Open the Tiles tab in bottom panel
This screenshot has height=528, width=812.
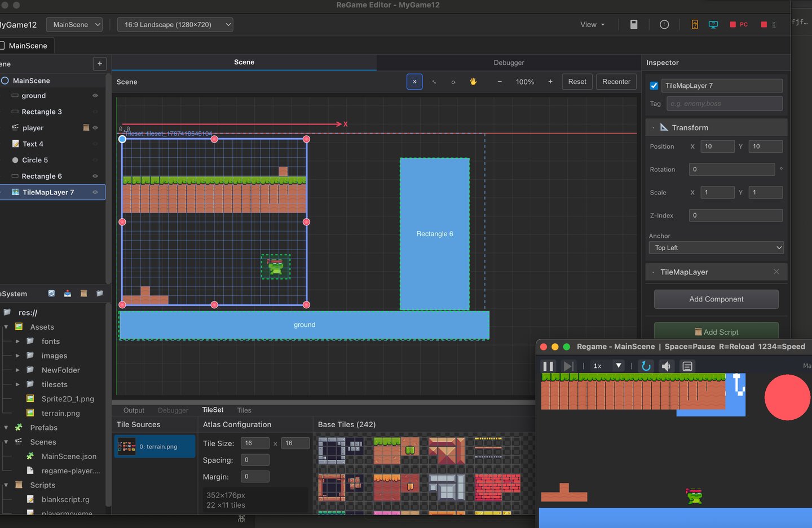click(244, 410)
